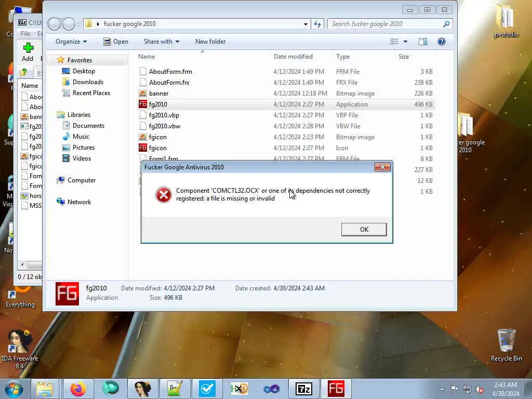532x399 pixels.
Task: Open Recent Places in navigation pane
Action: [91, 92]
